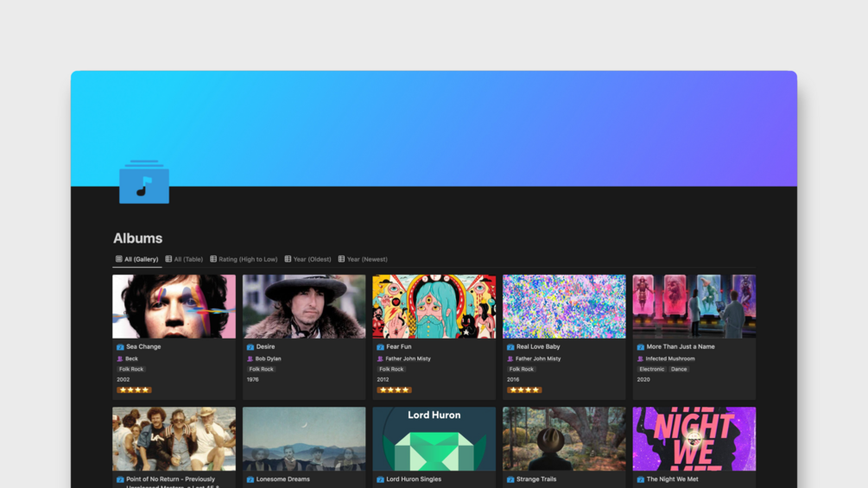Open the Lord Huron Singles cover
868x488 pixels.
click(x=434, y=439)
